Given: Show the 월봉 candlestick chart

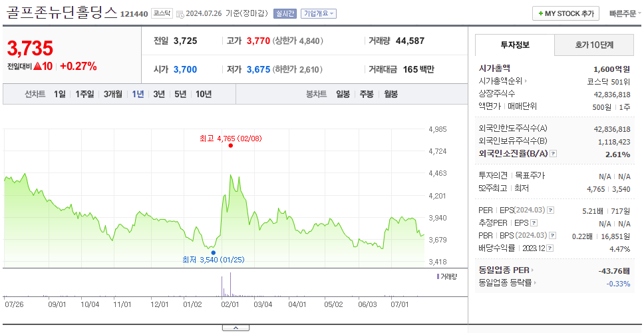Looking at the screenshot, I should pyautogui.click(x=391, y=94).
